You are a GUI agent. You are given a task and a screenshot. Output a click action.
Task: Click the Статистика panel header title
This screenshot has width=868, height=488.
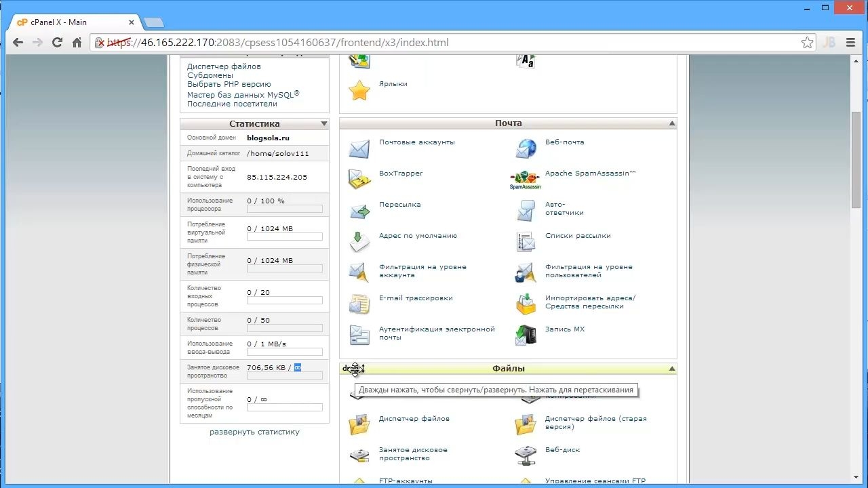(254, 124)
